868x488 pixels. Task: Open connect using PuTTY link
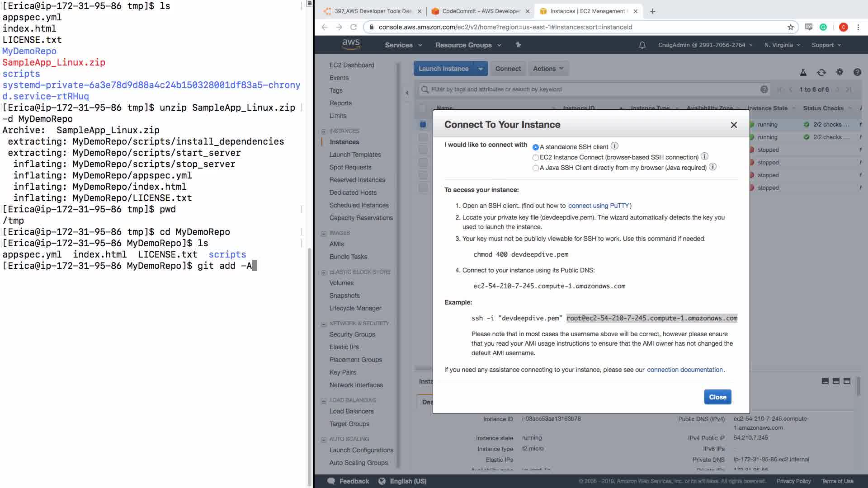[x=599, y=206]
